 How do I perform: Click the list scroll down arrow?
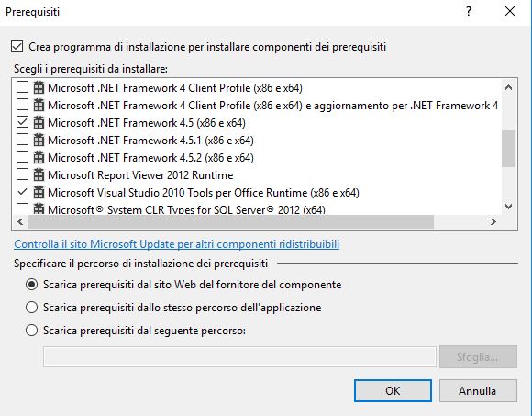[x=508, y=206]
